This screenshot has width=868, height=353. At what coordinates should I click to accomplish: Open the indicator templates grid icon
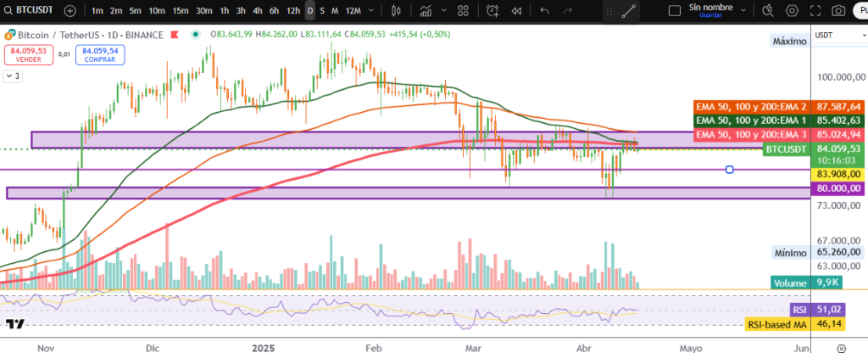[x=464, y=10]
